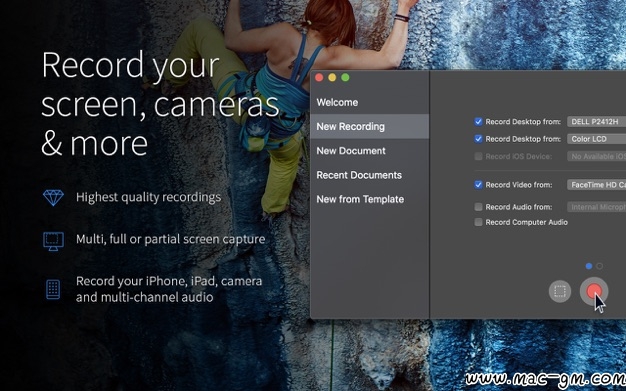
Task: Click the first blue page indicator dot
Action: point(589,266)
